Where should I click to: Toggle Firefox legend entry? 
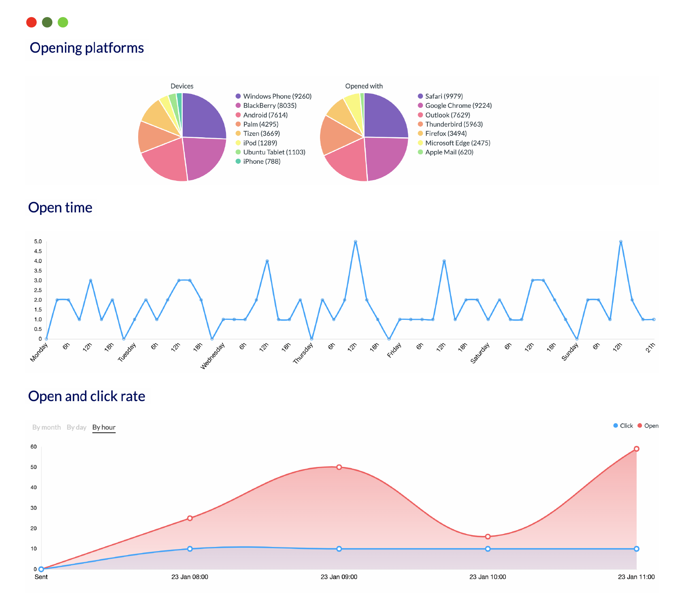442,134
